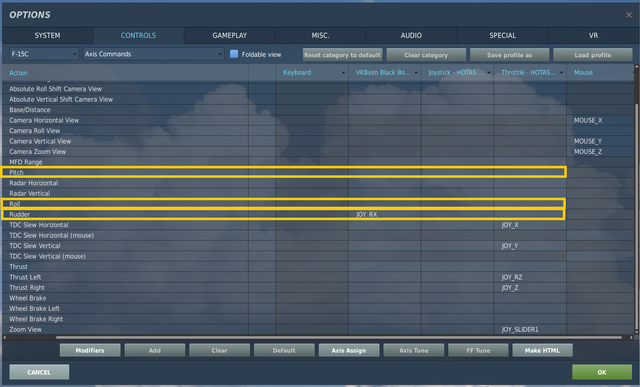The image size is (640, 387).
Task: Click the Clear button in bottom toolbar
Action: (219, 350)
